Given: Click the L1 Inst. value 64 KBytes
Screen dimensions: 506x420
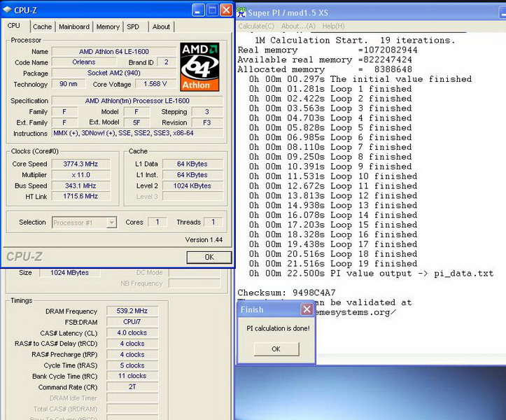Looking at the screenshot, I should [x=192, y=175].
